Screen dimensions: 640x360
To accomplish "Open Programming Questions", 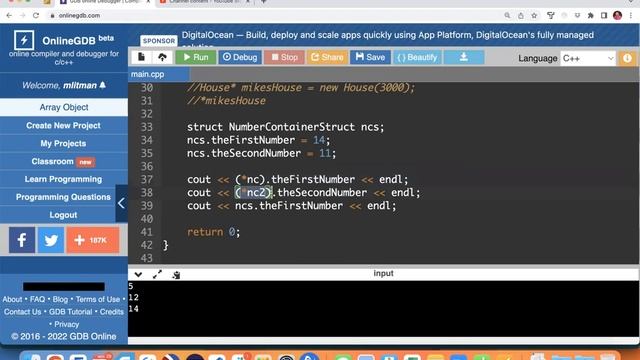I will 64,197.
